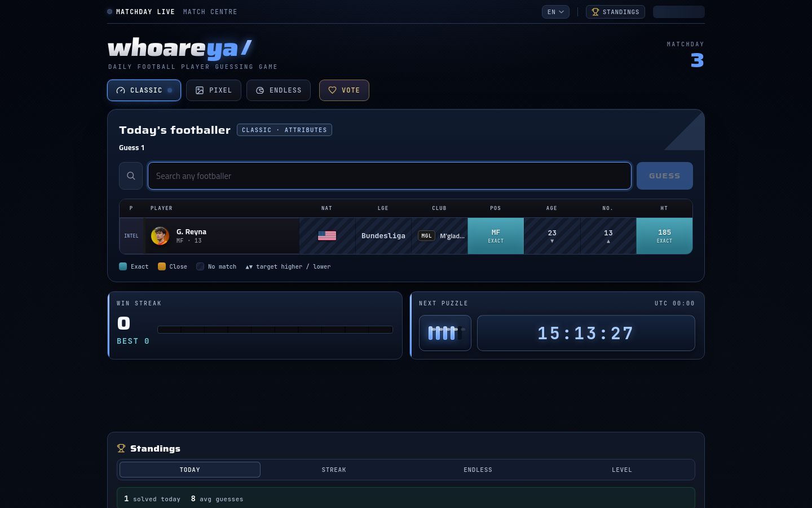Click the CLUB column header
This screenshot has height=508, width=812.
[439, 208]
